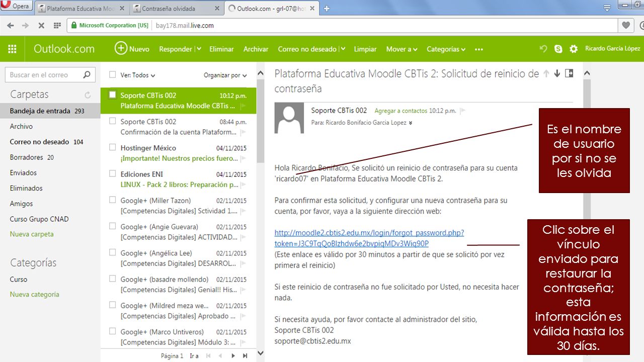Screen dimensions: 644x362
Task: Go to last page of message list
Action: pos(245,356)
